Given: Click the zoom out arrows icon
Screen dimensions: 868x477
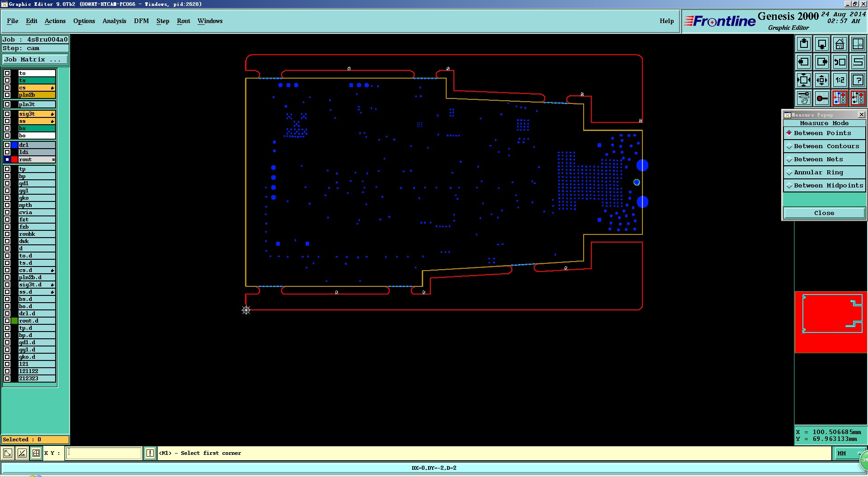Looking at the screenshot, I should (x=822, y=80).
